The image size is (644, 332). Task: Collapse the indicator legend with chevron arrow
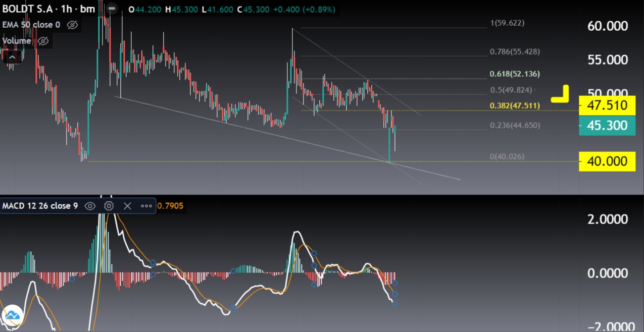pos(12,57)
